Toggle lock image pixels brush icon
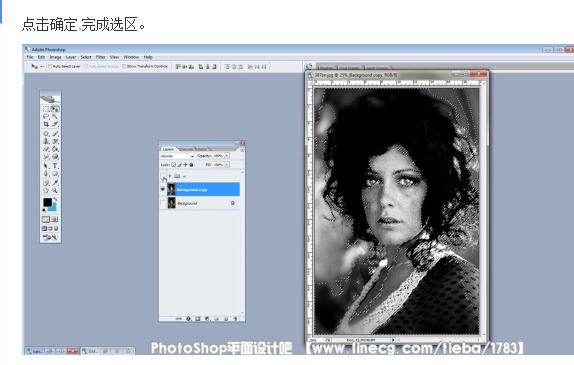The width and height of the screenshot is (574, 365). (179, 165)
